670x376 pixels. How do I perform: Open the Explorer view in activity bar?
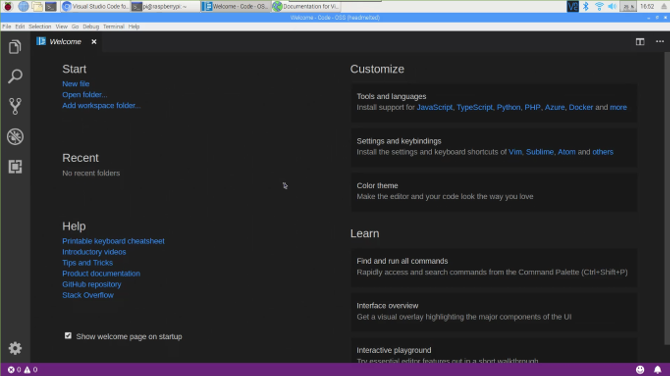[x=15, y=47]
